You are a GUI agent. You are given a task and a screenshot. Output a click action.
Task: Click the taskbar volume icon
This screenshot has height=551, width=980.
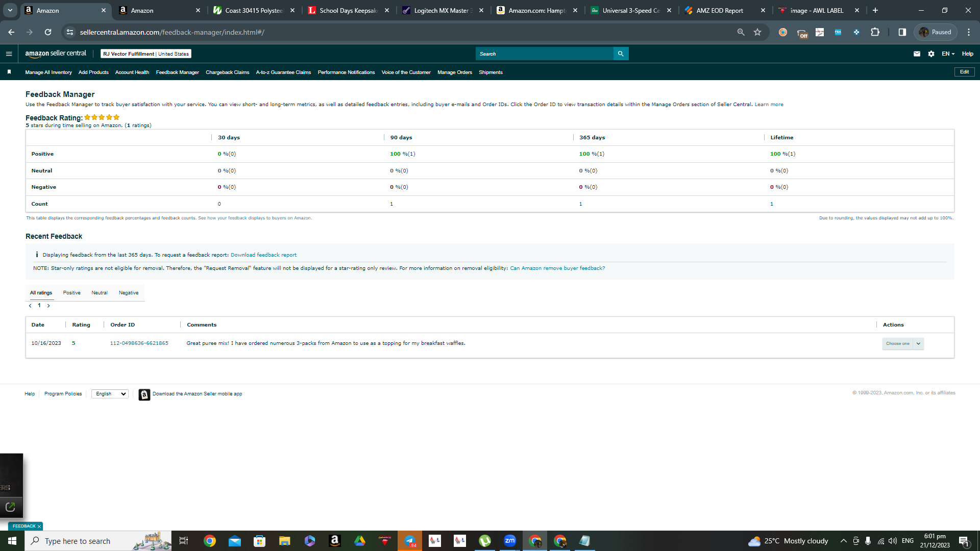tap(893, 541)
